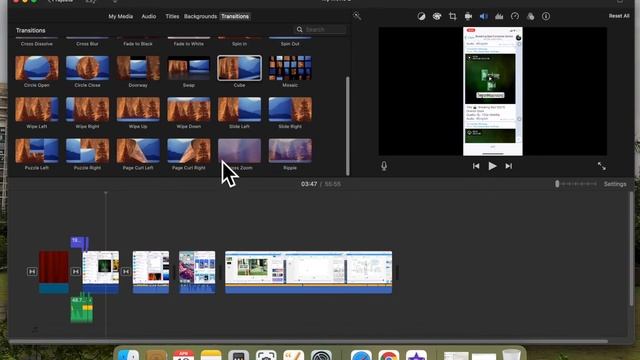
Task: Open Calendar in the Dock
Action: pyautogui.click(x=183, y=355)
